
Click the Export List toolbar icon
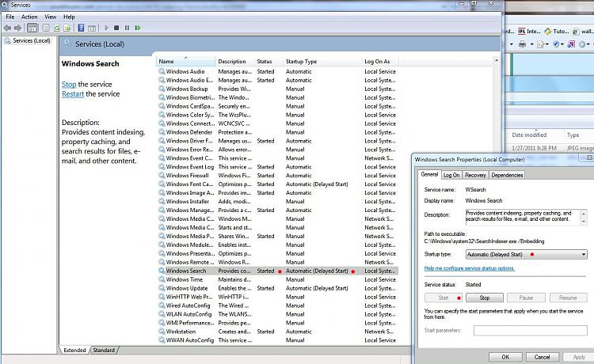click(67, 28)
